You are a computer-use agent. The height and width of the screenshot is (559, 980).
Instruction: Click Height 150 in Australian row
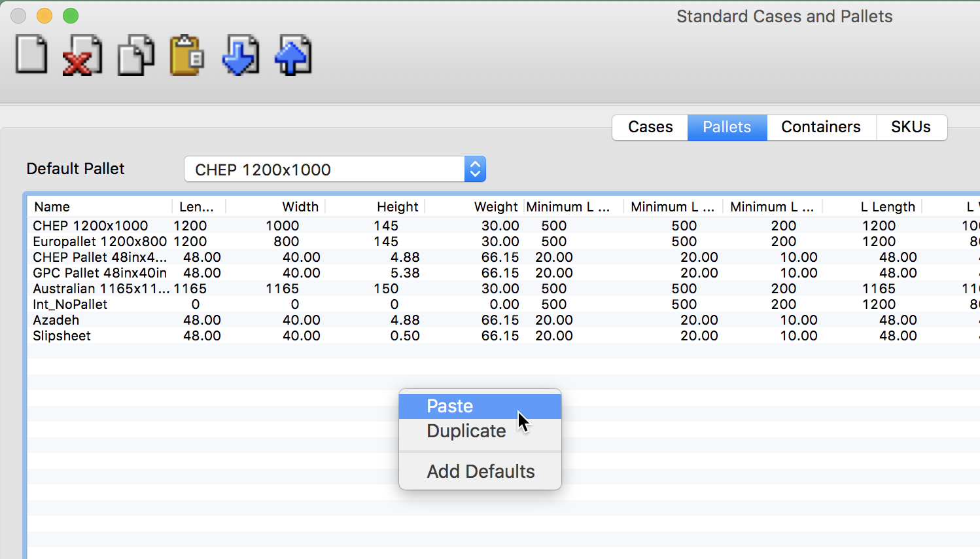pyautogui.click(x=386, y=289)
